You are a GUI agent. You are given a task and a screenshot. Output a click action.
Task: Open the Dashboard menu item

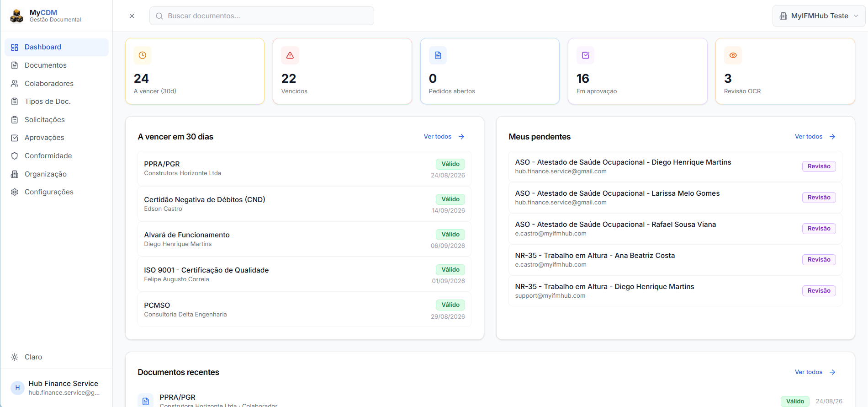[x=57, y=47]
